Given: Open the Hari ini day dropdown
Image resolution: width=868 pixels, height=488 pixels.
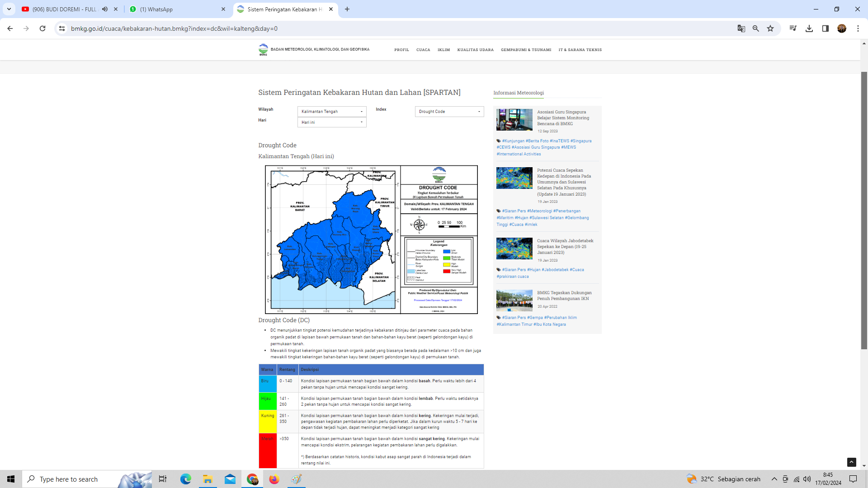Looking at the screenshot, I should [x=332, y=122].
